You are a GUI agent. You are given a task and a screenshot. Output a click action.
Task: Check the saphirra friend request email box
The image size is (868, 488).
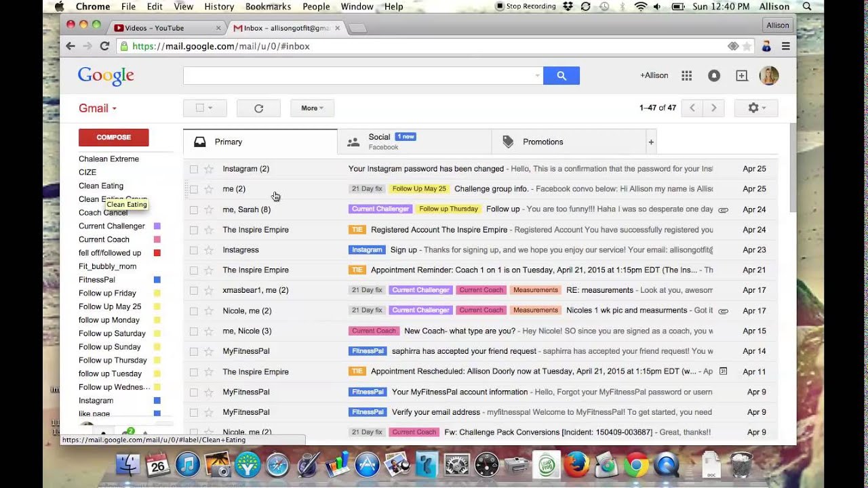point(194,351)
